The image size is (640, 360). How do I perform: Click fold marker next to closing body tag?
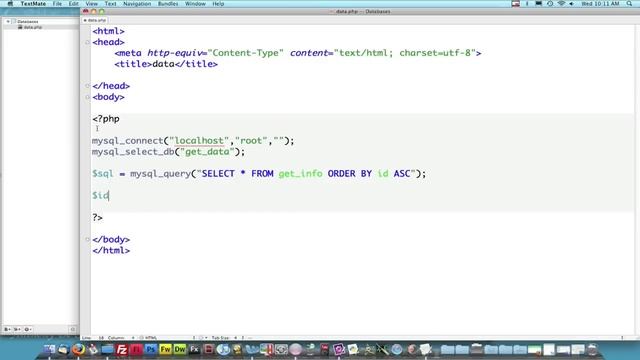tap(87, 240)
